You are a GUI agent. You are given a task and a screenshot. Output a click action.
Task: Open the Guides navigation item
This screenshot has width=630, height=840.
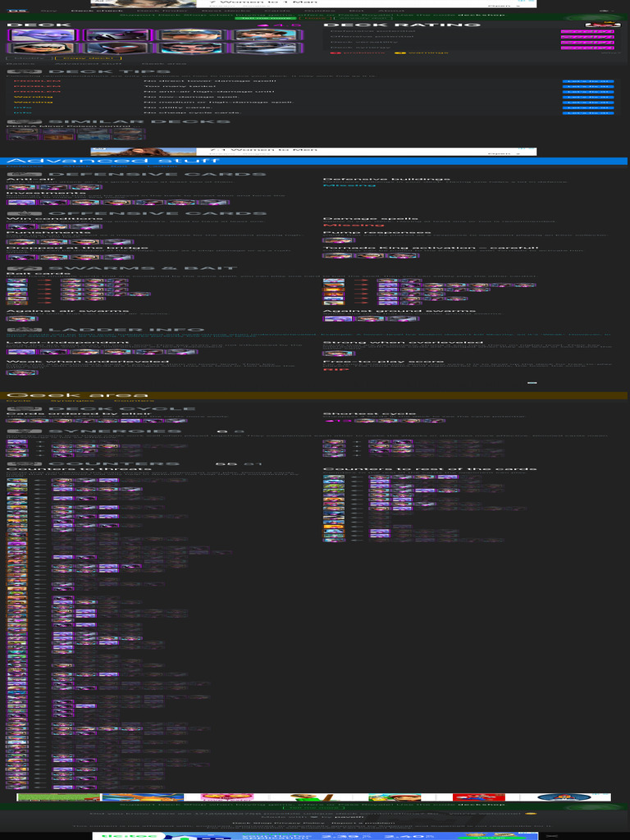(320, 11)
